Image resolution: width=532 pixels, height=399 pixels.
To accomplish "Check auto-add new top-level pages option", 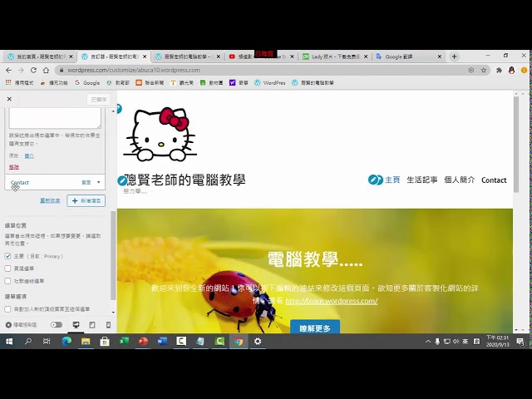I will 7,309.
